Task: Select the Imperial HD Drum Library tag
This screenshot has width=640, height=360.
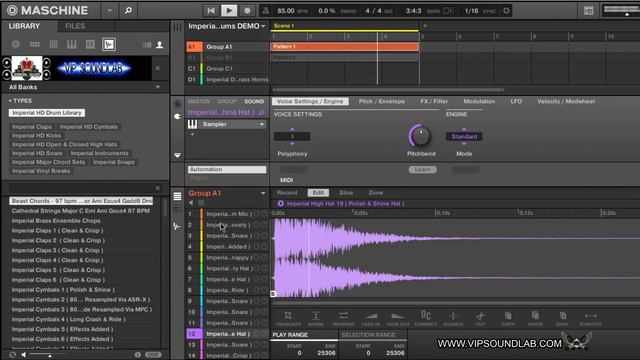Action: [47, 113]
